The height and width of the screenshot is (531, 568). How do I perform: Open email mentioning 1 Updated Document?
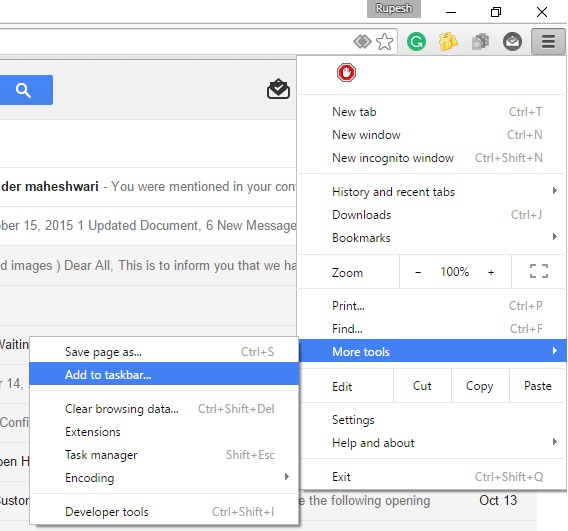148,226
